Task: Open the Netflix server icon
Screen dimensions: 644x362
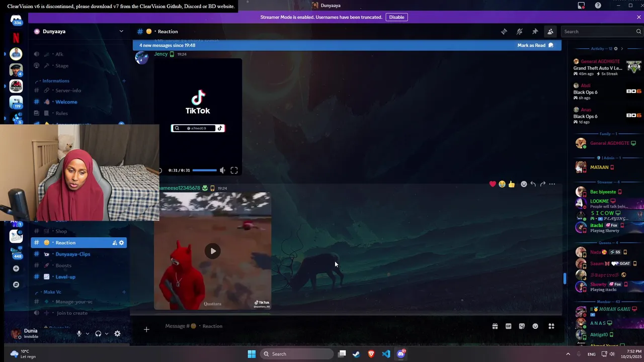Action: (x=16, y=38)
